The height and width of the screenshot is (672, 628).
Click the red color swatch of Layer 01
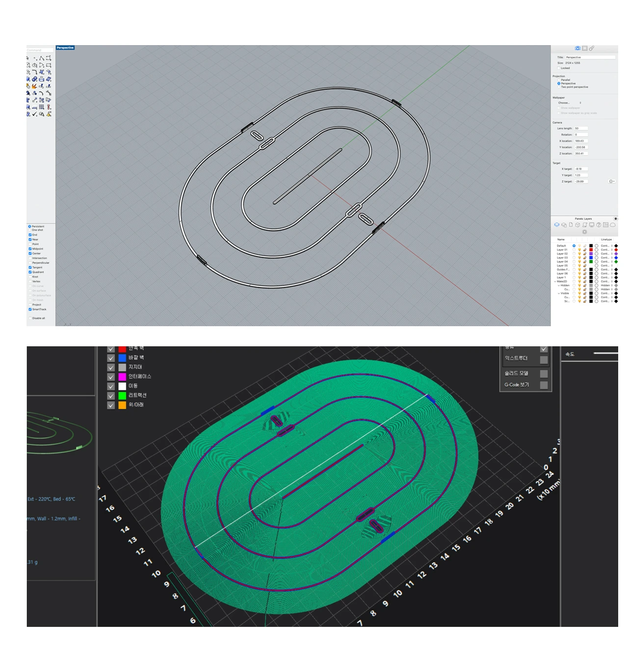click(x=591, y=250)
